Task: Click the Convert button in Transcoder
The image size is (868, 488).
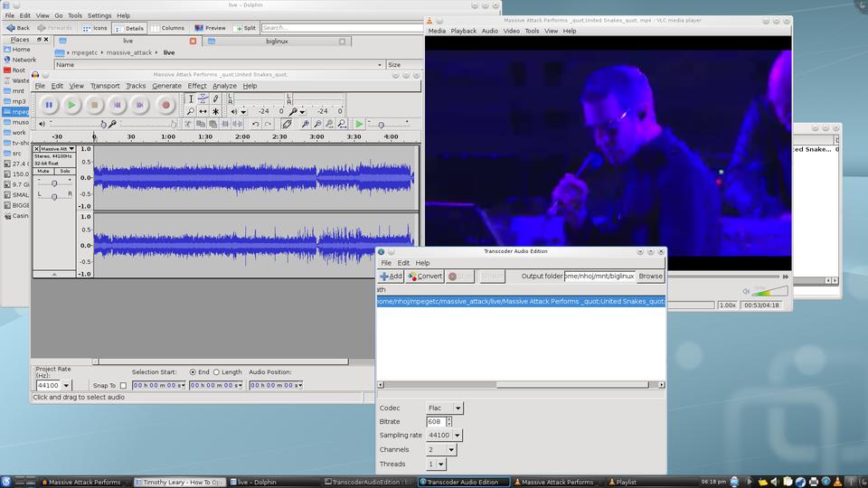Action: tap(425, 277)
